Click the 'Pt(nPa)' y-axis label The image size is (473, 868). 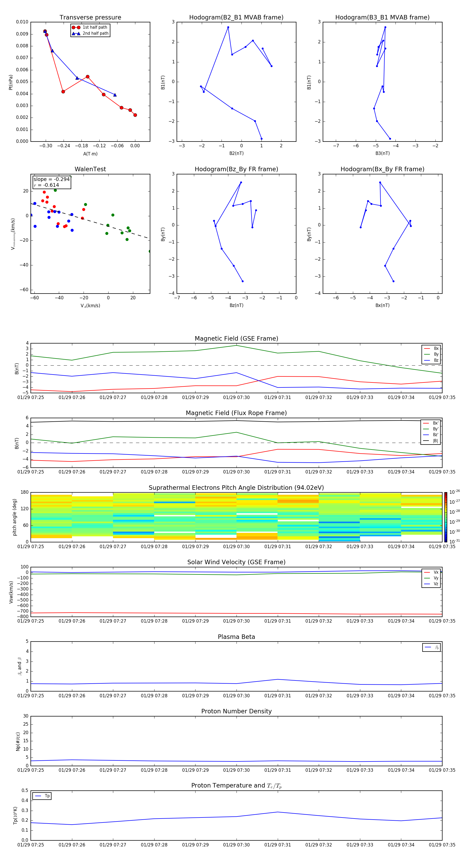click(x=11, y=82)
